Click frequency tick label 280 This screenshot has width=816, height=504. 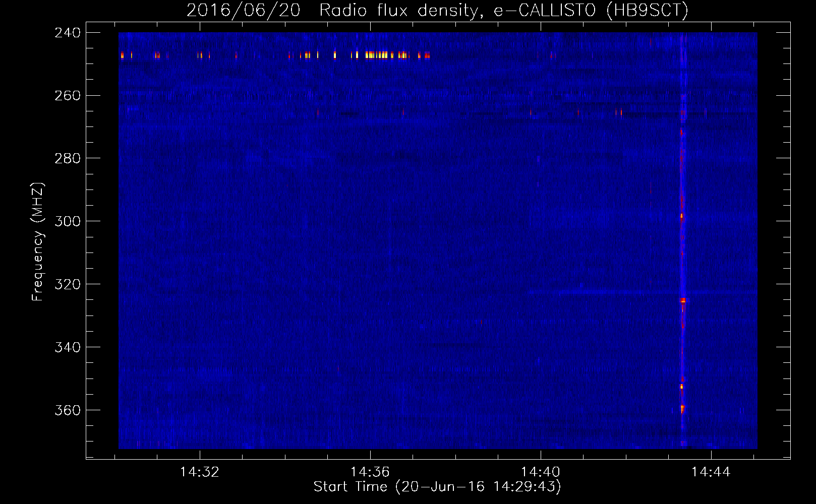click(x=68, y=159)
